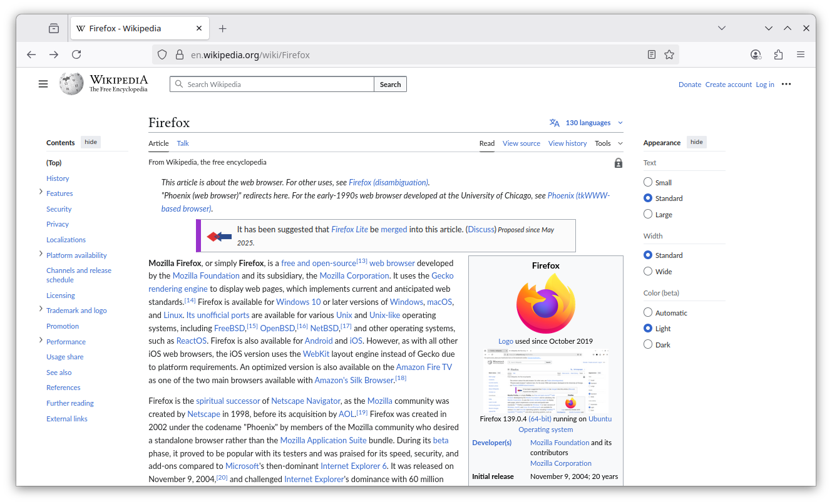Jump to External links in contents

(67, 419)
